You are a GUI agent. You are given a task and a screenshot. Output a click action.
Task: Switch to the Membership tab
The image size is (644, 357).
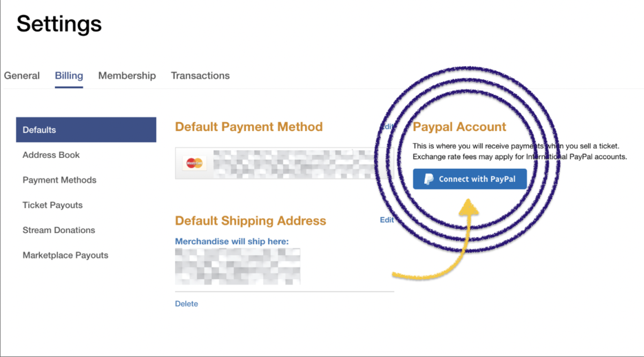(x=127, y=76)
